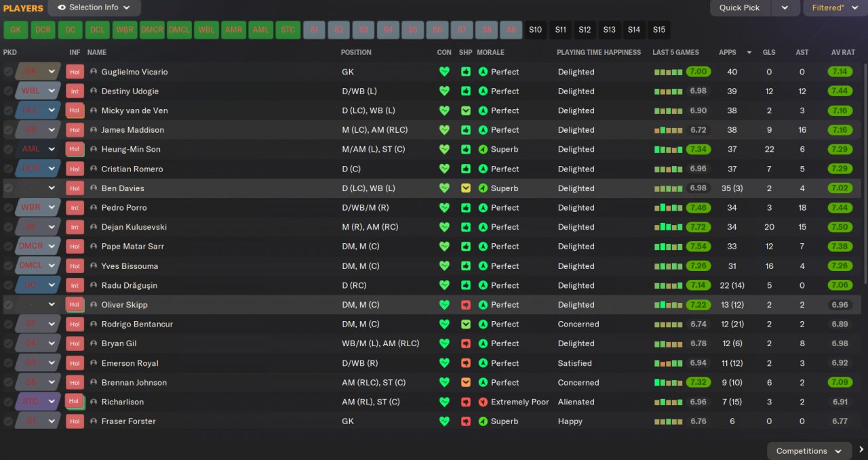Select the DMCR position slot tab
The height and width of the screenshot is (460, 868).
[x=152, y=30]
